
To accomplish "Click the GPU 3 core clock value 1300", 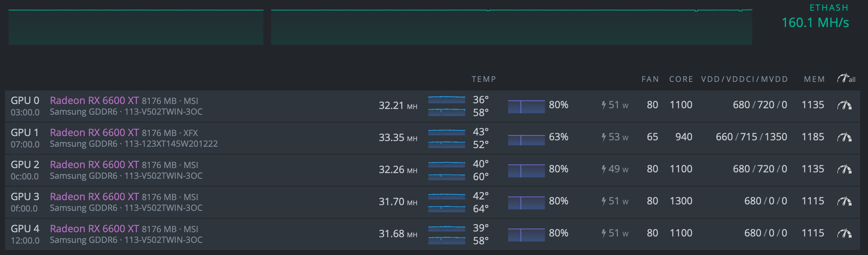I will (x=681, y=201).
